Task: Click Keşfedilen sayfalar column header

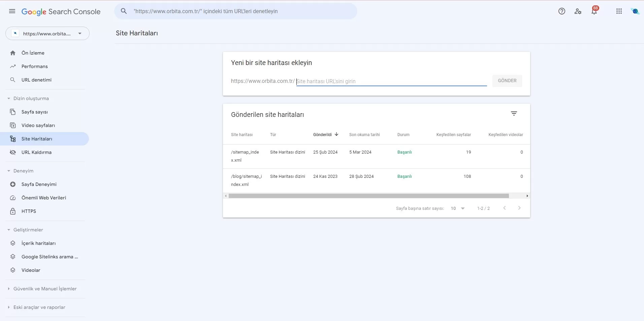Action: pos(454,135)
